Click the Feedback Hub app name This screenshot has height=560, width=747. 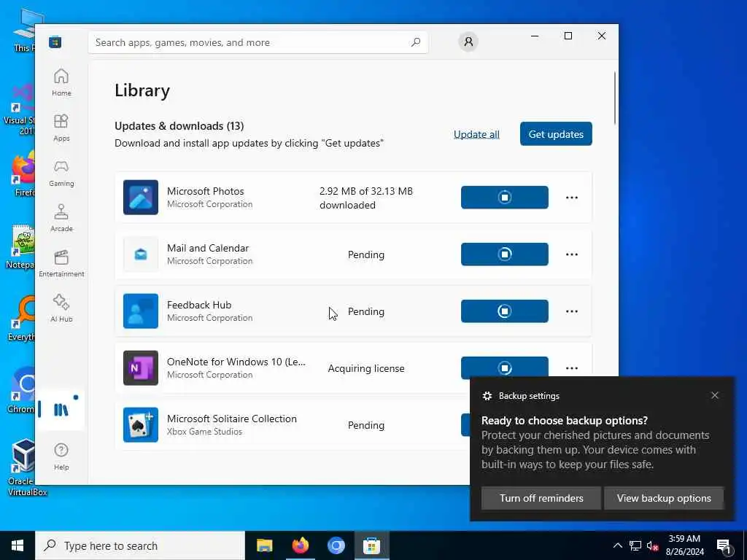tap(199, 305)
